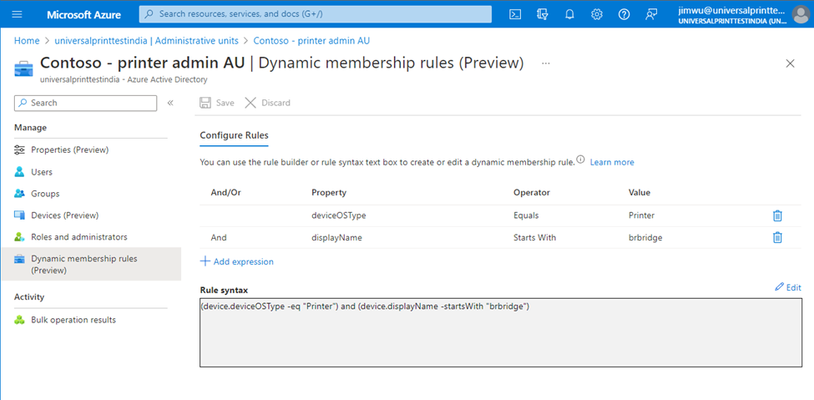Focus the global Search resources box
The height and width of the screenshot is (400, 814).
315,14
